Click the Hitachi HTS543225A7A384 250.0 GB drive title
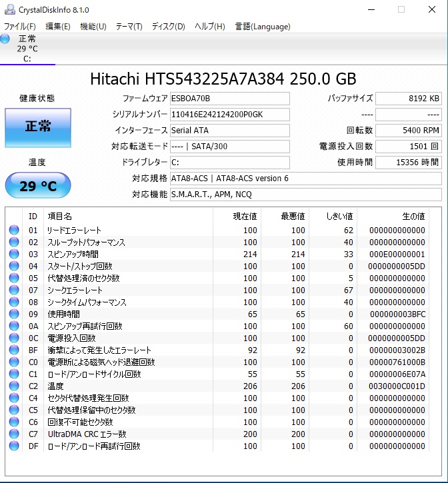This screenshot has width=448, height=483. [x=223, y=79]
